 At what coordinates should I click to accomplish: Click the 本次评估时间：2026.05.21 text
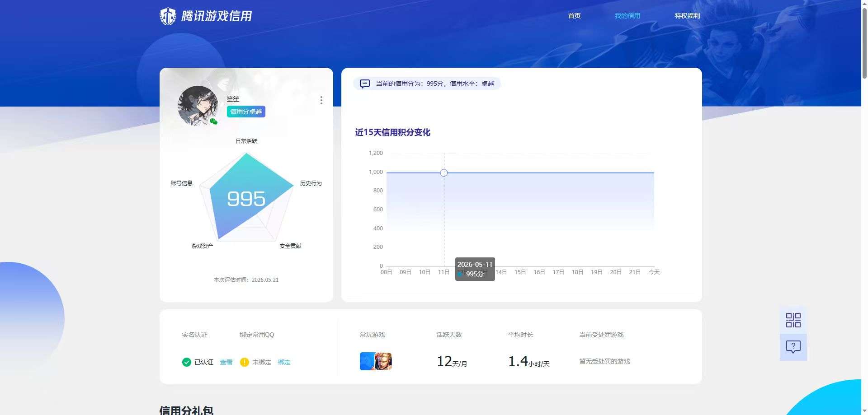click(x=246, y=280)
